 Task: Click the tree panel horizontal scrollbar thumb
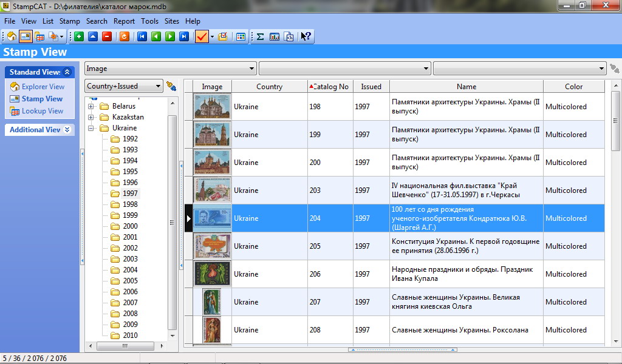[x=125, y=346]
